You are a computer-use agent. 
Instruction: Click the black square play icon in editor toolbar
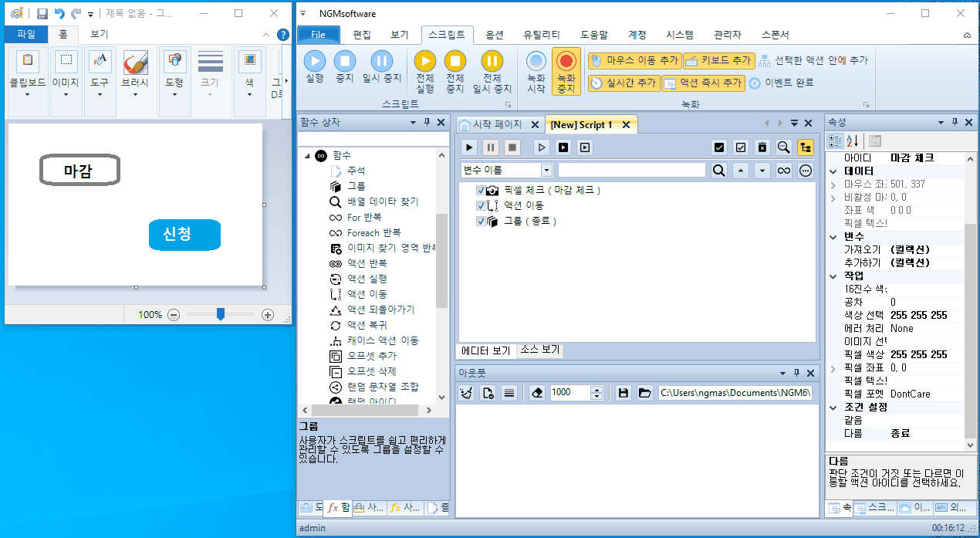pos(563,147)
